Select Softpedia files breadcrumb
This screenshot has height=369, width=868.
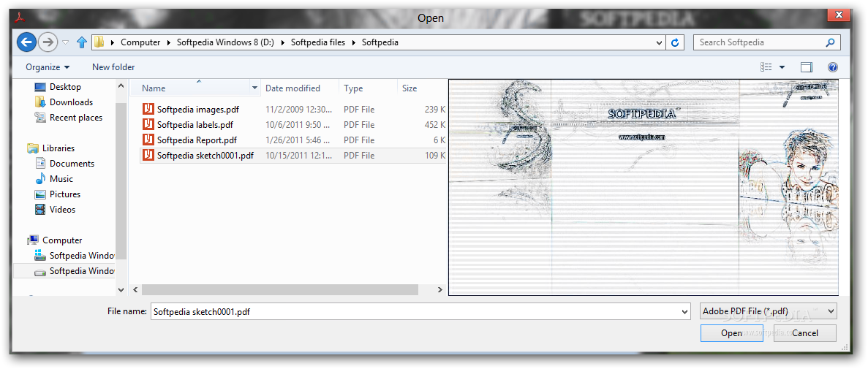318,42
